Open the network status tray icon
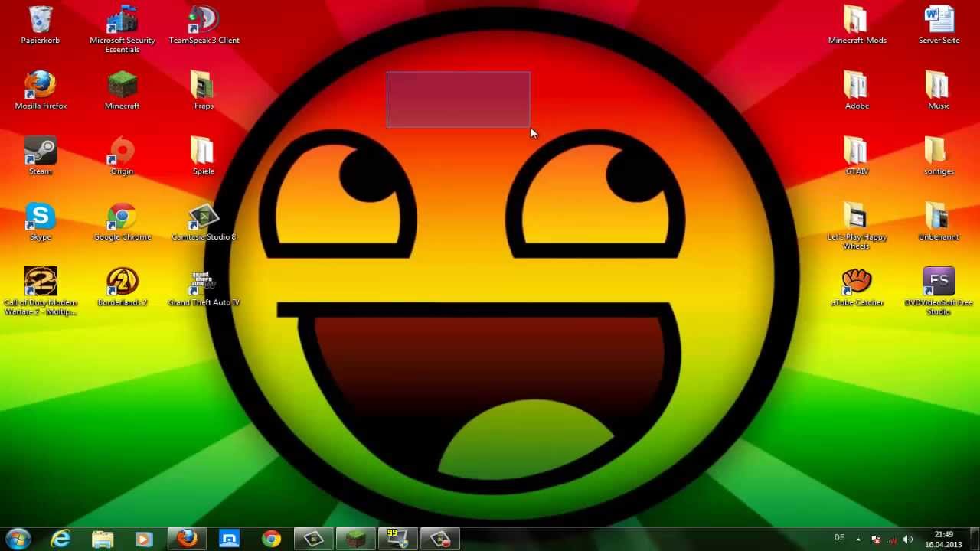The width and height of the screenshot is (980, 551). pos(892,540)
